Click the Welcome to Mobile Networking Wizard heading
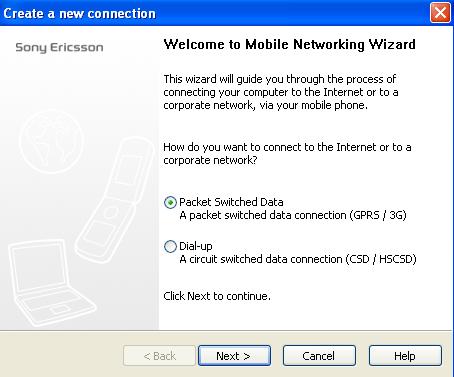The width and height of the screenshot is (454, 377). pos(290,44)
